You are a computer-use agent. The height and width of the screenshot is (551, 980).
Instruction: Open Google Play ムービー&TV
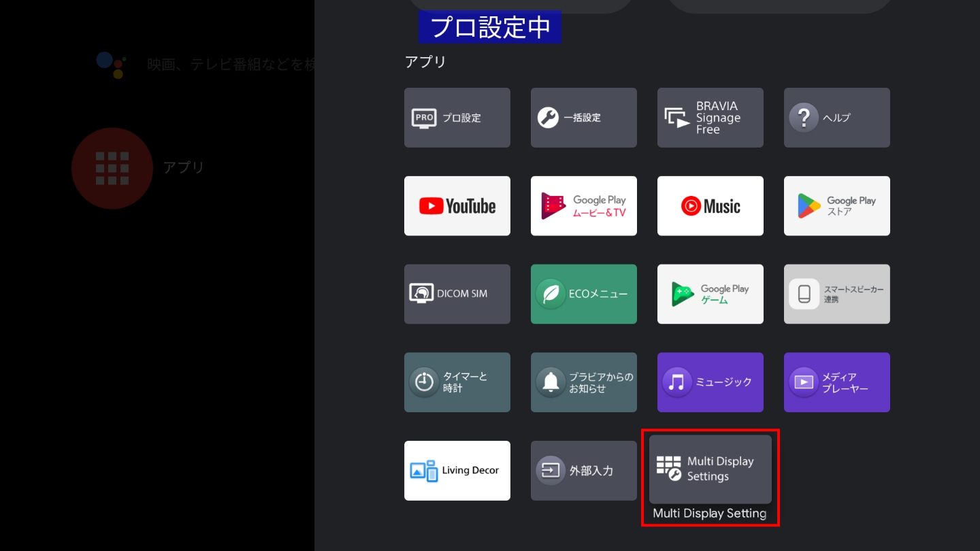[x=583, y=206]
